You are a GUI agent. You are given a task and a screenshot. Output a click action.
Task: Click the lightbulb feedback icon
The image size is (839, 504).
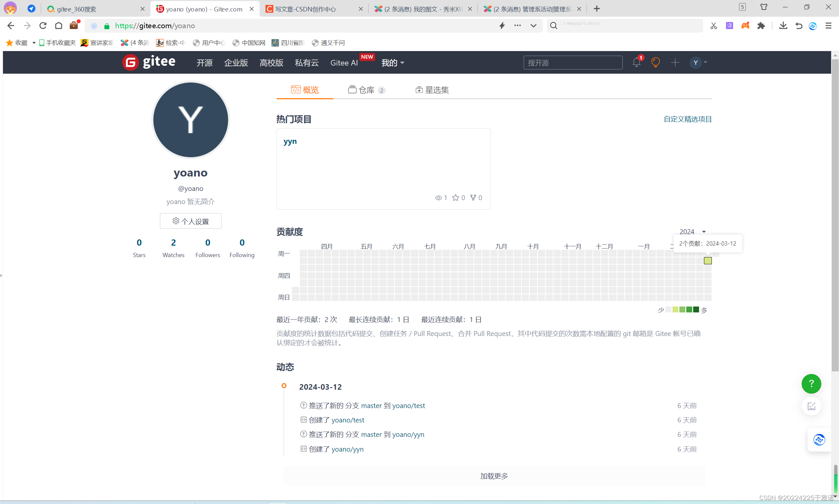[655, 62]
